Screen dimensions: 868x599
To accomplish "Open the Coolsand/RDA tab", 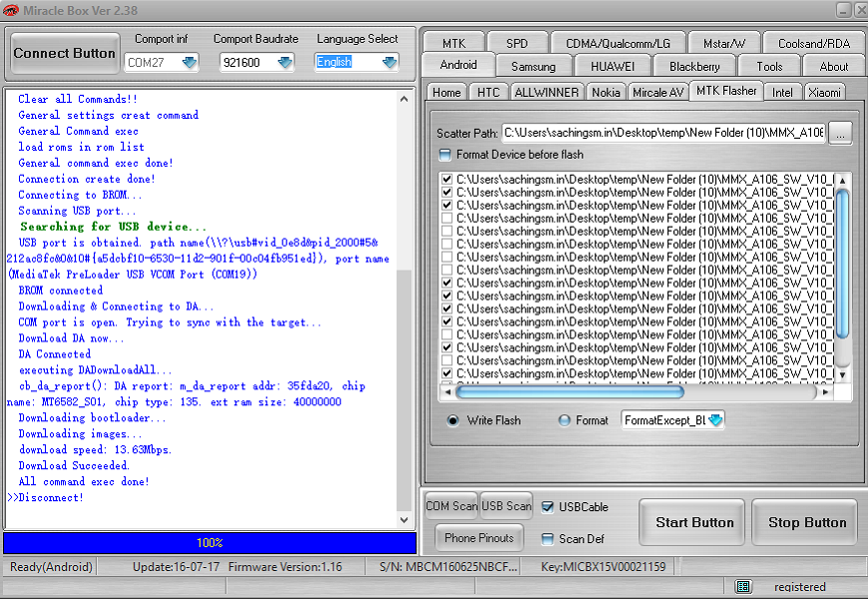I will pos(814,43).
